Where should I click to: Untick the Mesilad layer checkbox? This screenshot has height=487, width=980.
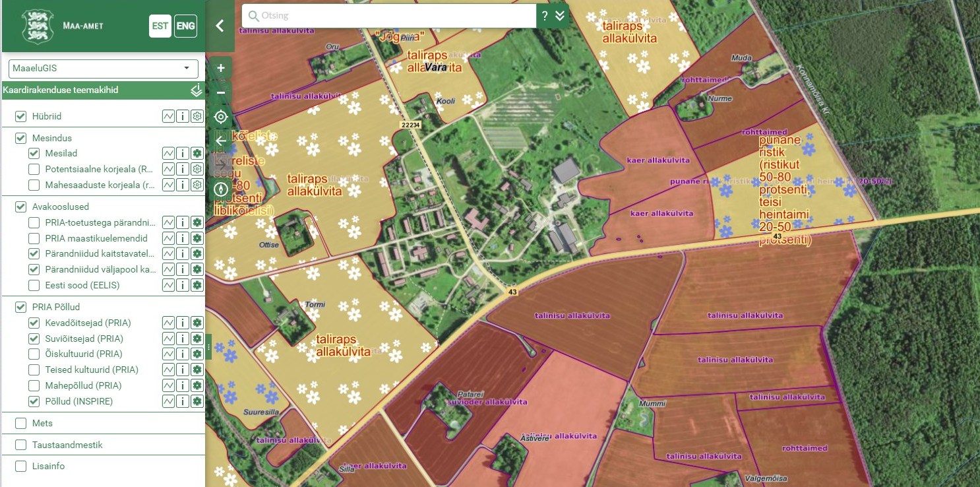click(x=34, y=153)
